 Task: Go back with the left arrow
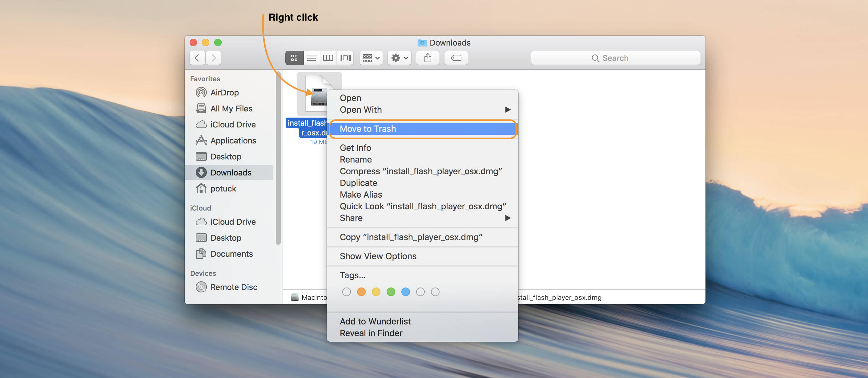click(x=198, y=58)
